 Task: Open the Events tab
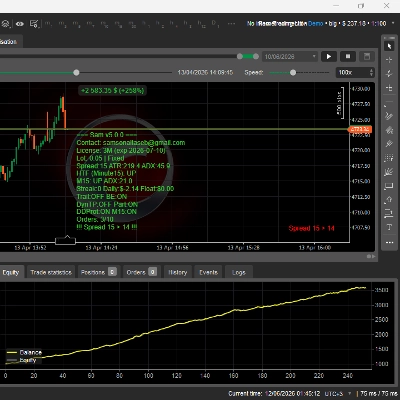[x=208, y=272]
